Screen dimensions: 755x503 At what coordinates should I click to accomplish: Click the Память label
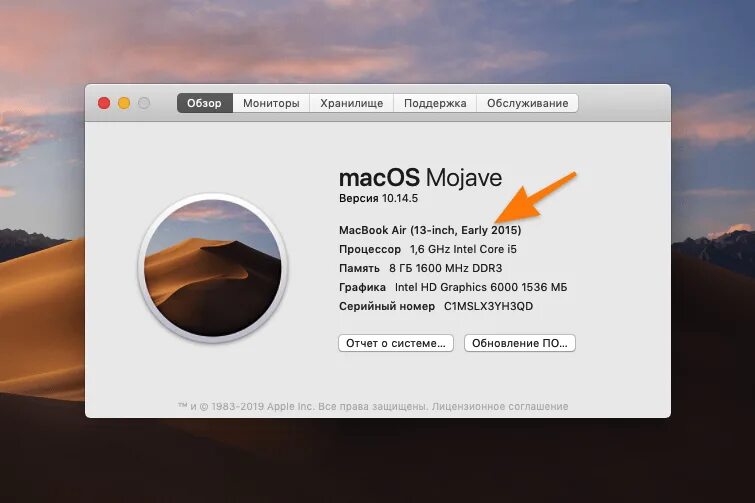click(x=359, y=268)
